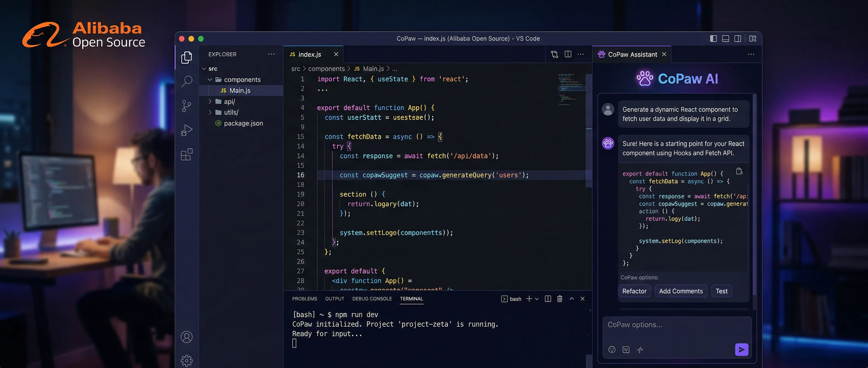Open the Search view in the activity bar
The width and height of the screenshot is (868, 368).
click(187, 81)
